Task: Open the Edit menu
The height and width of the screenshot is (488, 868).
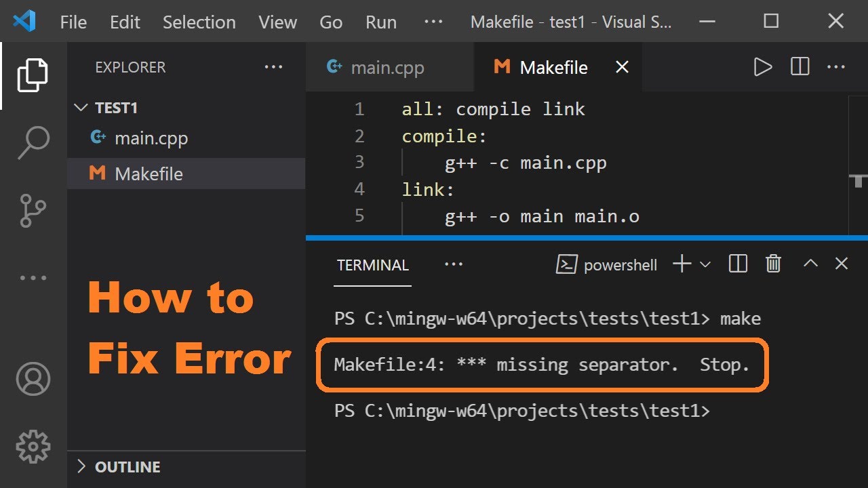Action: tap(125, 22)
